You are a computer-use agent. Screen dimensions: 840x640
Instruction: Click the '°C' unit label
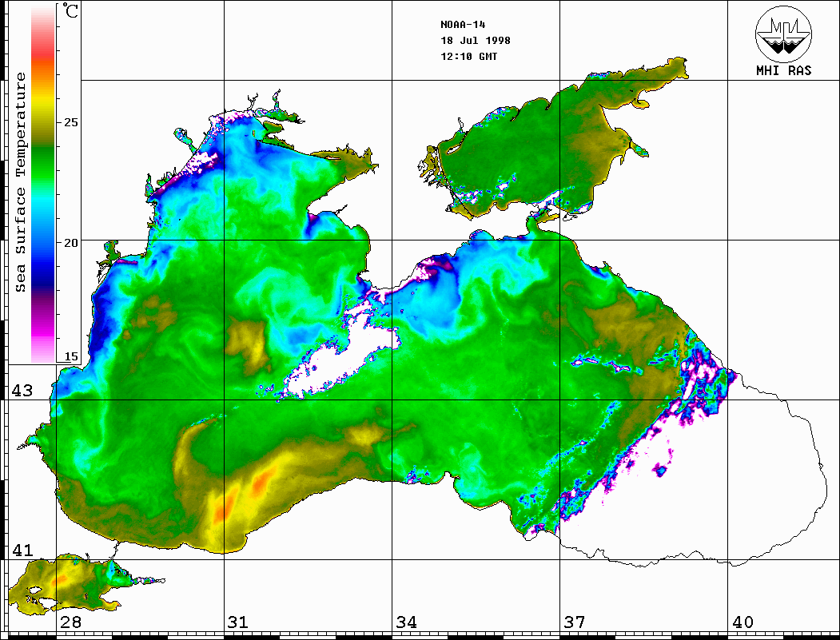70,10
